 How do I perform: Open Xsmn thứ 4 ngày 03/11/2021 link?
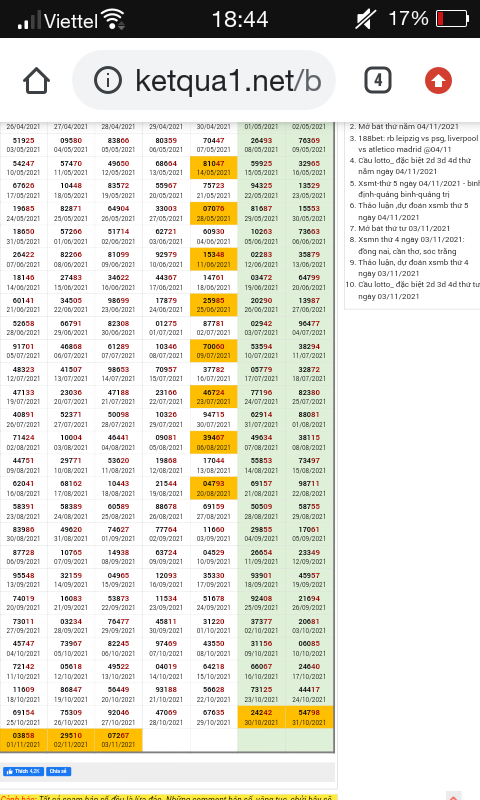point(411,245)
